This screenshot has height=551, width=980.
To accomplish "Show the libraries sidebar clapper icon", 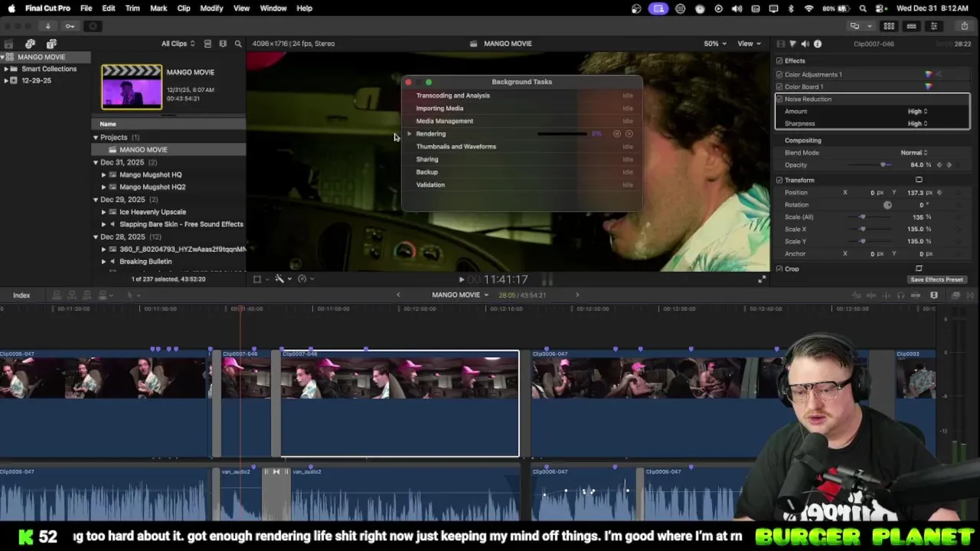I will click(x=8, y=44).
